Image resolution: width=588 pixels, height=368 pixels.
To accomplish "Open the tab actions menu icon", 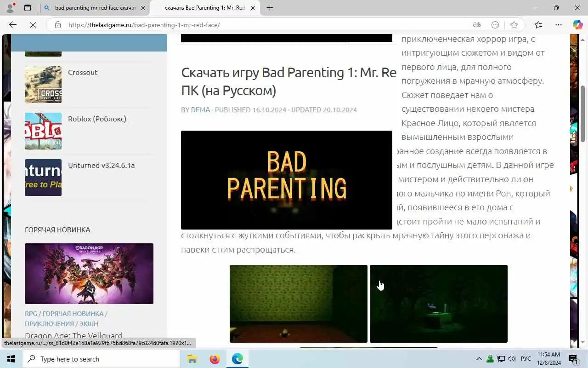I will coord(28,8).
